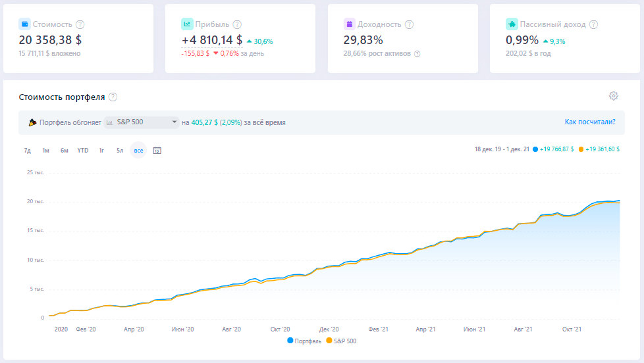
Task: Click the orange S&P 500 value color dot
Action: coord(581,150)
